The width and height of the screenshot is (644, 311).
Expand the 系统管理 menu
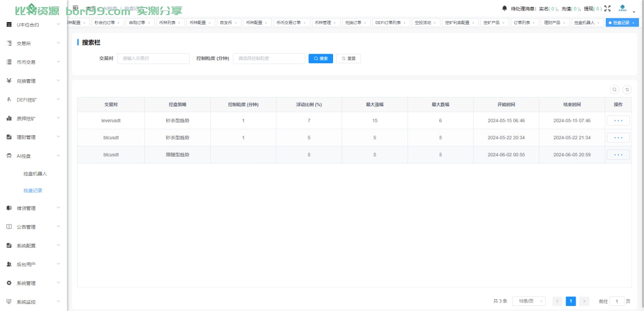(33, 283)
